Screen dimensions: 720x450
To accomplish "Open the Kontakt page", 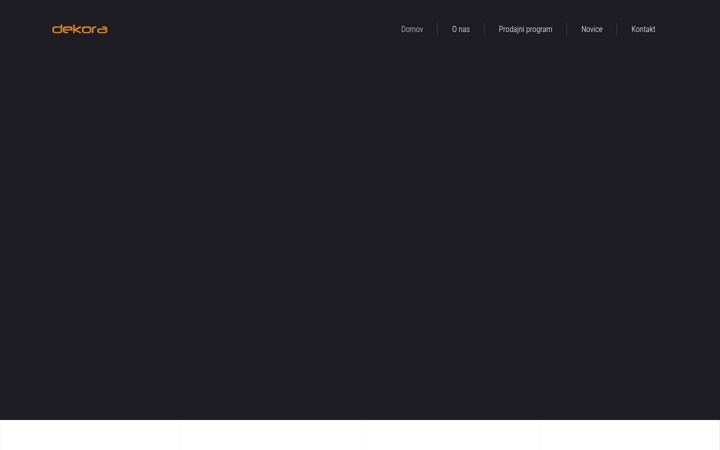I will click(x=643, y=29).
